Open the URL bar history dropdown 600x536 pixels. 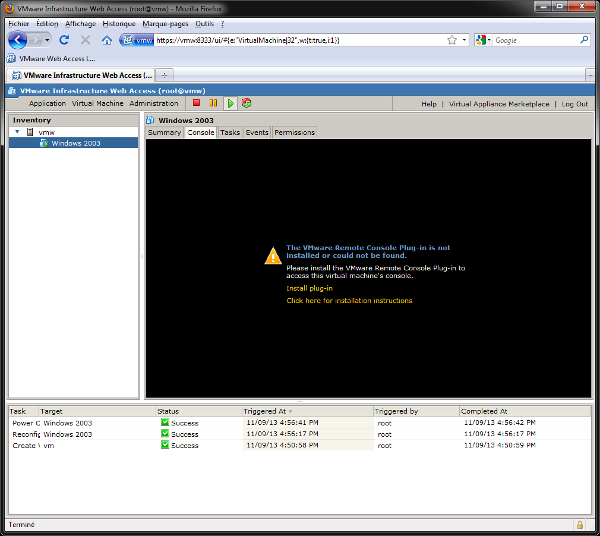(x=464, y=40)
